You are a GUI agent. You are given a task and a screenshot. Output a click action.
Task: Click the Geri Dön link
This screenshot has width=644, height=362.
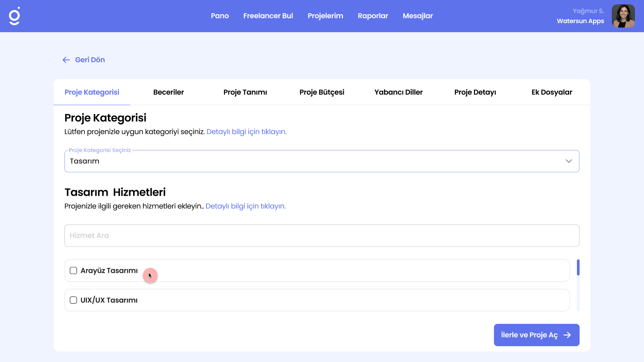(x=90, y=60)
